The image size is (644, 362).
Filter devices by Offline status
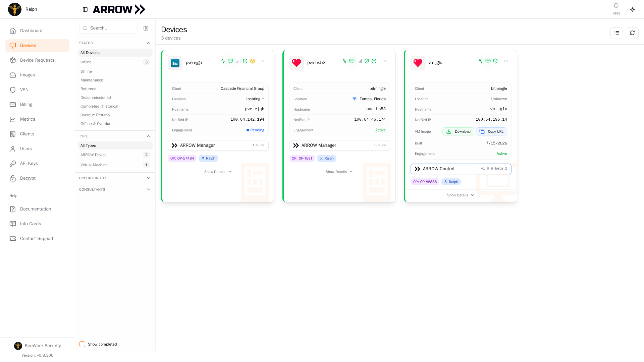pos(115,71)
